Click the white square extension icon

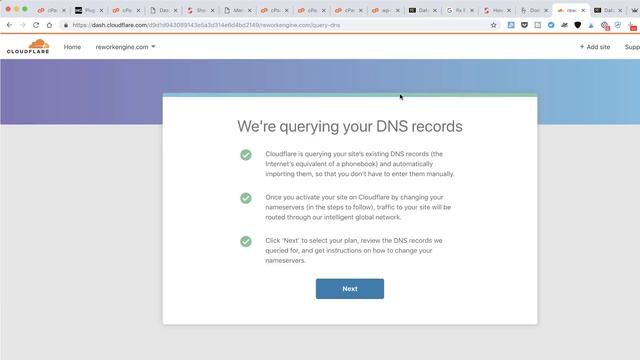pyautogui.click(x=538, y=25)
